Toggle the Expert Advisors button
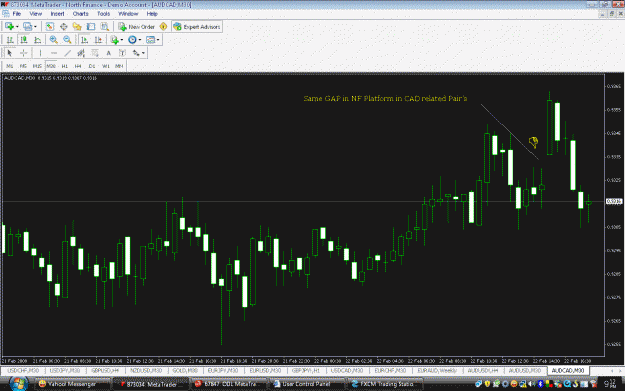This screenshot has width=625, height=391. tap(197, 27)
